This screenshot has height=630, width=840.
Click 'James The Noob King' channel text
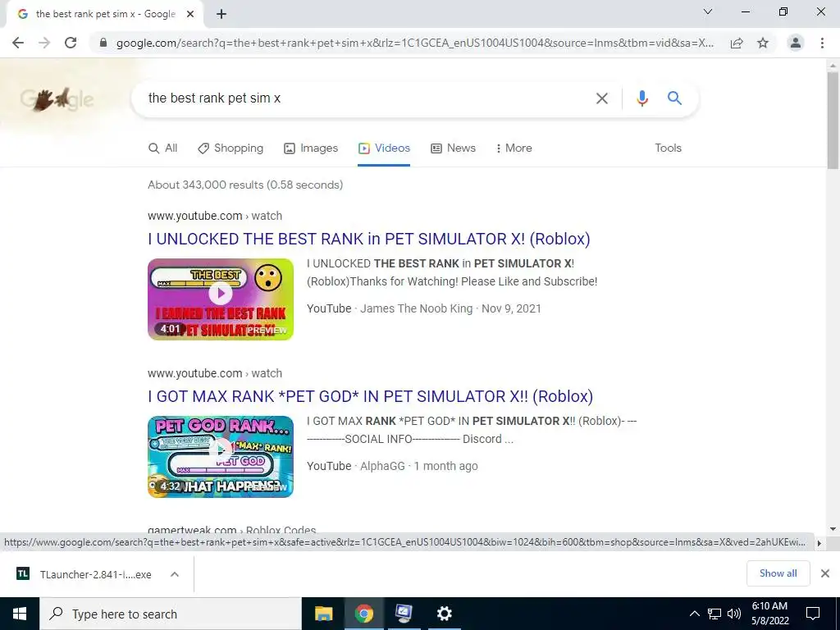coord(416,308)
